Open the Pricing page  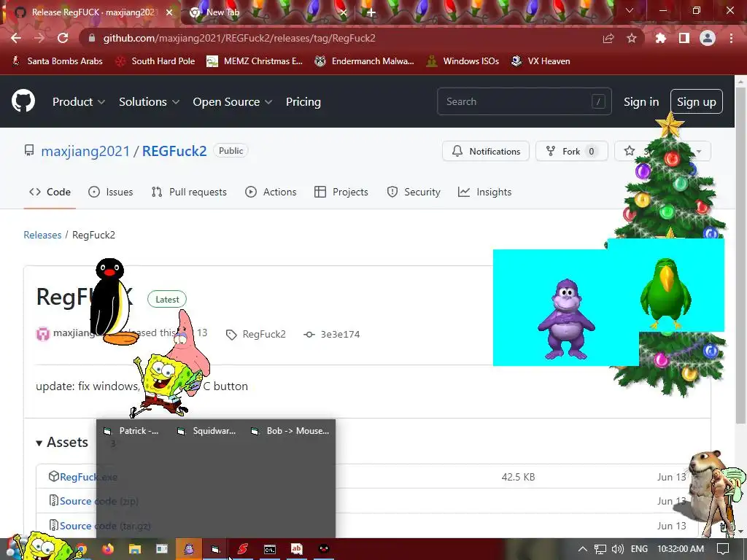tap(303, 102)
